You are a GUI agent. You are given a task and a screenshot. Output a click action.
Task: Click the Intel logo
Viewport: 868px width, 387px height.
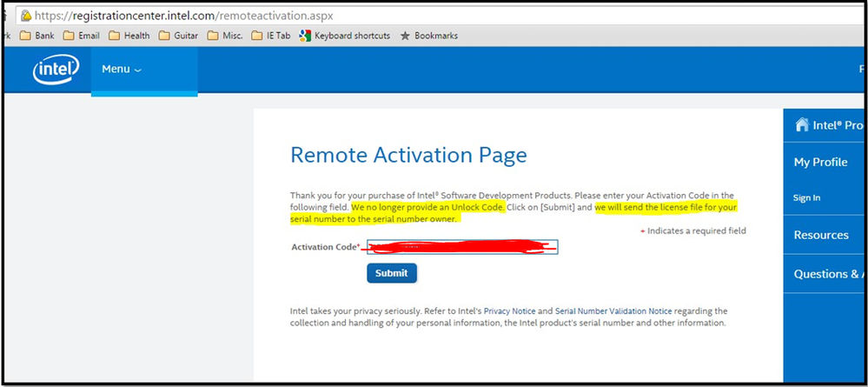pos(56,70)
